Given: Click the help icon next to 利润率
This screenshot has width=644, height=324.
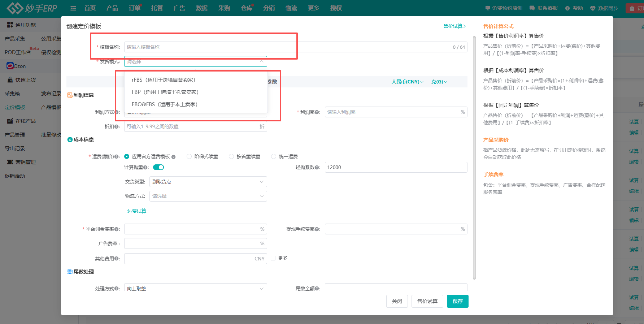Looking at the screenshot, I should 317,112.
